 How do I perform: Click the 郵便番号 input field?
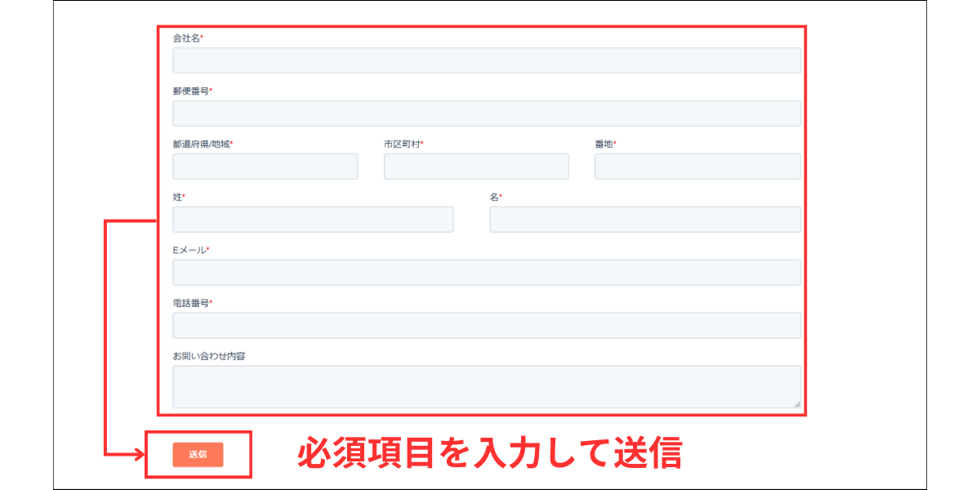tap(487, 114)
